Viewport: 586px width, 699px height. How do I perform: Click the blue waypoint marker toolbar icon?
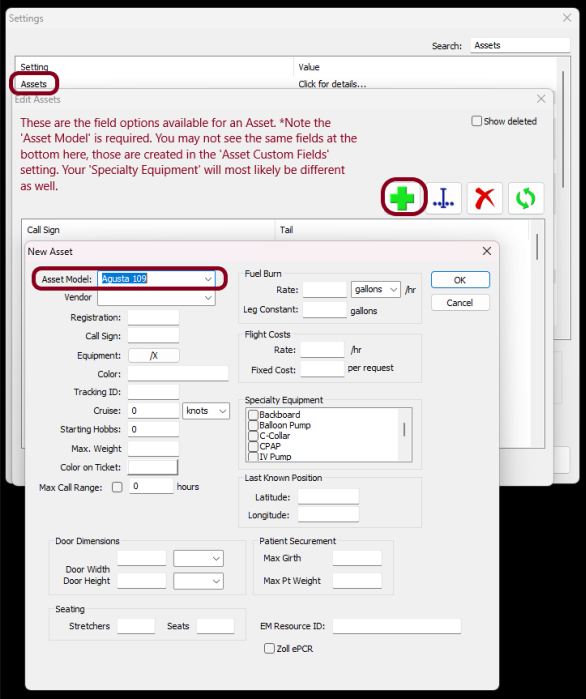coord(443,198)
